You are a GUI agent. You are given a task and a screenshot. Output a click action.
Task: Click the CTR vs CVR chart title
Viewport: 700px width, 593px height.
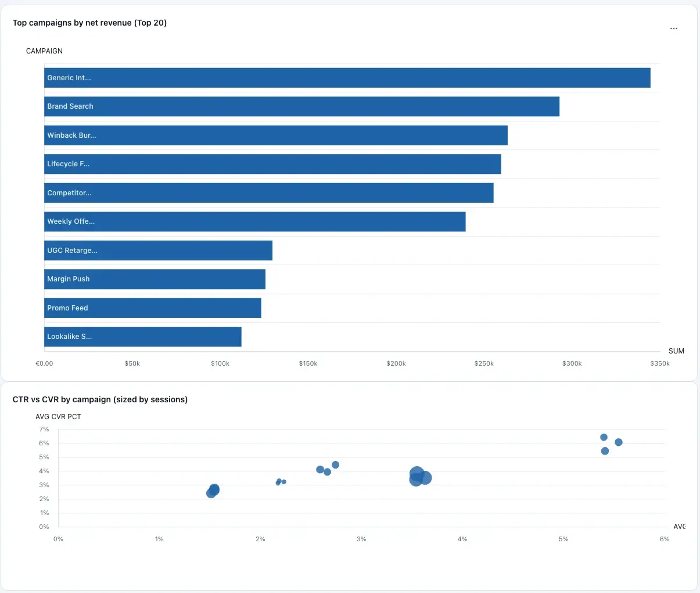pos(100,399)
